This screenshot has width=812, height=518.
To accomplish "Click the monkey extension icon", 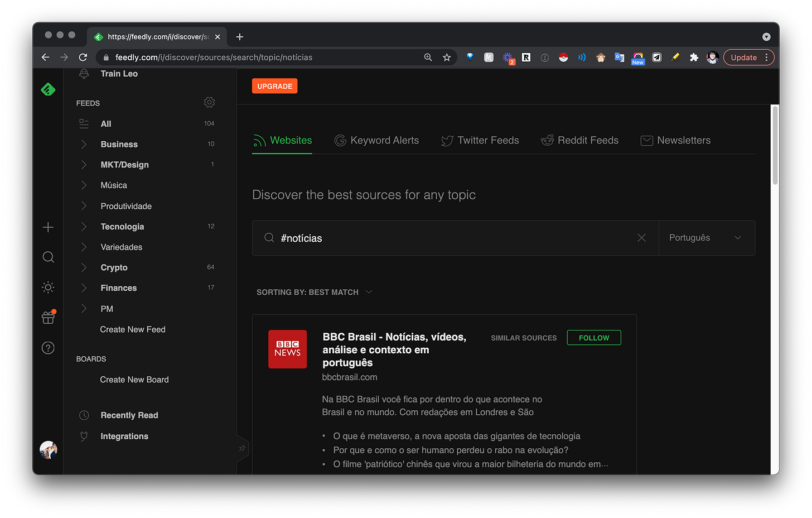I will [601, 57].
